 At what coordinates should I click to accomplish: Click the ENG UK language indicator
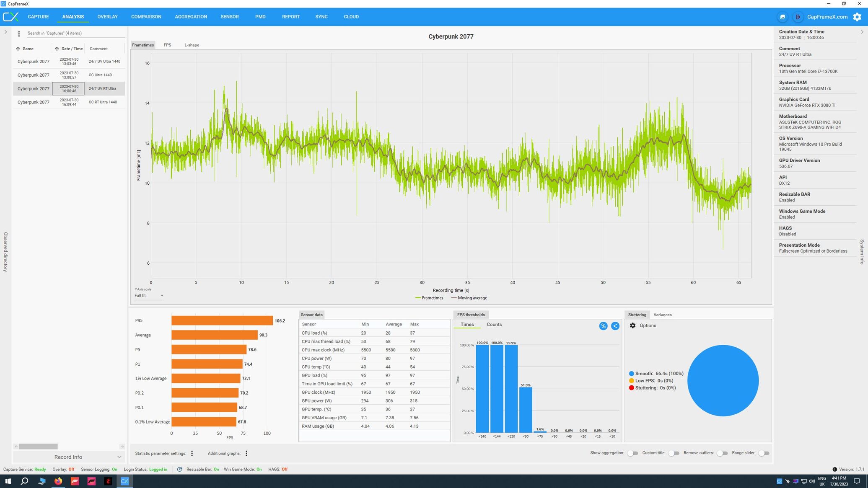point(822,481)
